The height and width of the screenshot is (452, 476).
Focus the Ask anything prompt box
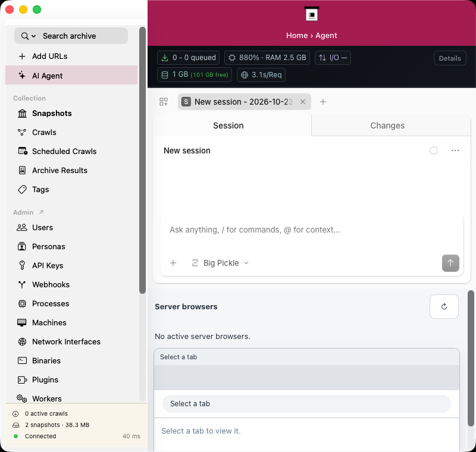click(x=311, y=230)
